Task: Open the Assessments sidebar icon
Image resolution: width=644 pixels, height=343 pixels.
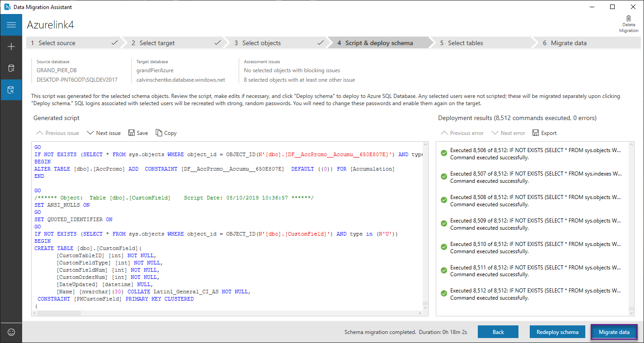Action: coord(11,68)
